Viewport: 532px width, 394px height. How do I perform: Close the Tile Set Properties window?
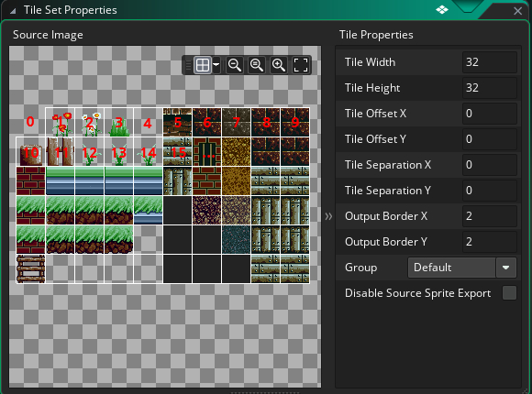[517, 11]
